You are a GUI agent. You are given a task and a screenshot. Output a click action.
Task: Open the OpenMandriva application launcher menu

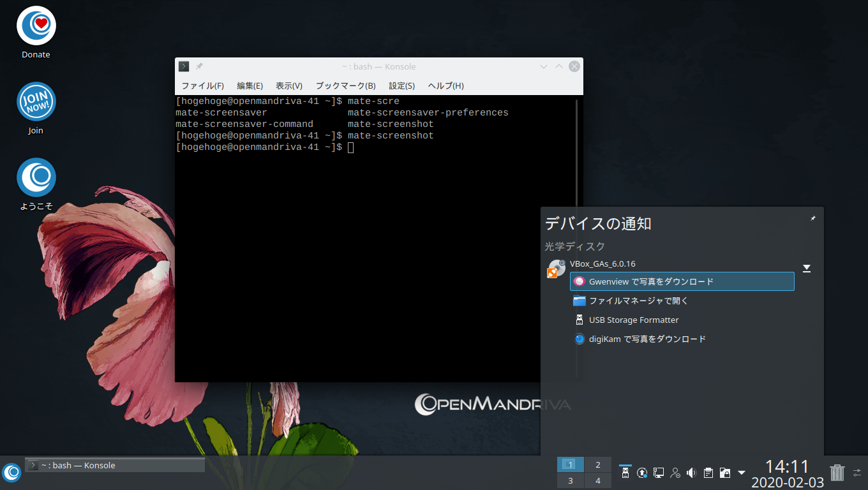click(11, 472)
